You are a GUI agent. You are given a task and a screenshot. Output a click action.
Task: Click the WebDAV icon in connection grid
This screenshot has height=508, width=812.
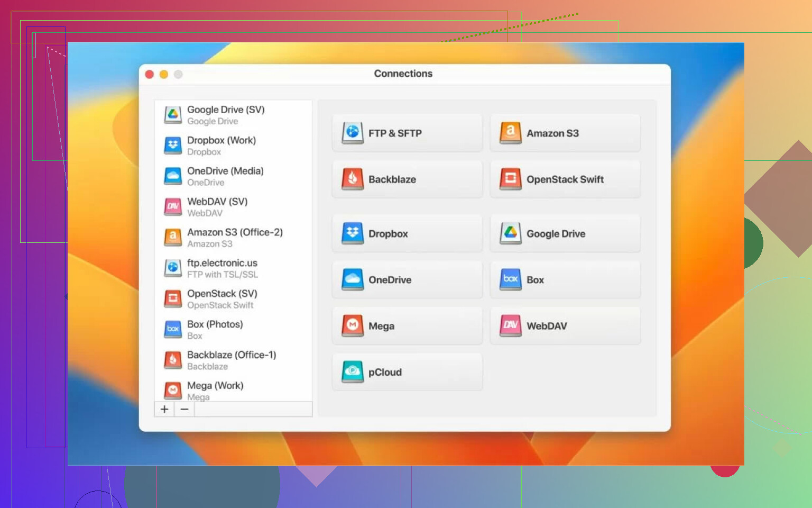511,325
